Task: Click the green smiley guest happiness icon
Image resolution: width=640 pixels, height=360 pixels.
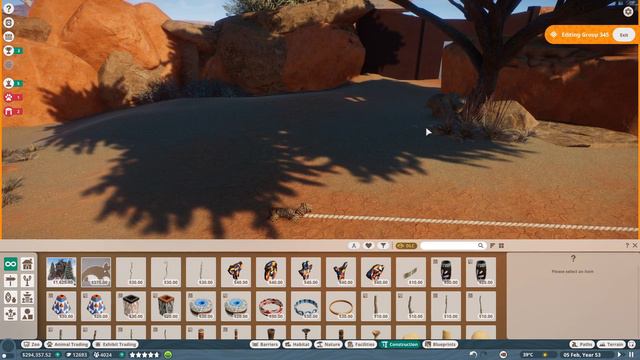Action: (168, 355)
